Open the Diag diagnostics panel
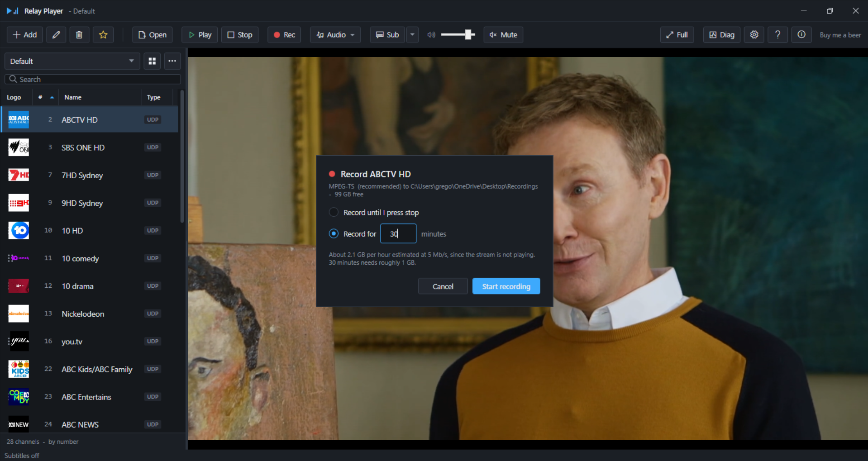This screenshot has height=461, width=868. pos(722,35)
